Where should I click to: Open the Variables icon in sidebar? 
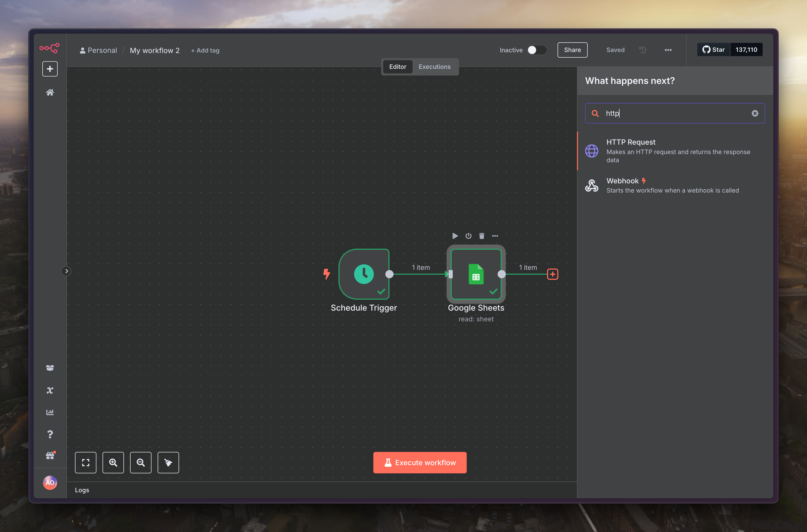[50, 390]
